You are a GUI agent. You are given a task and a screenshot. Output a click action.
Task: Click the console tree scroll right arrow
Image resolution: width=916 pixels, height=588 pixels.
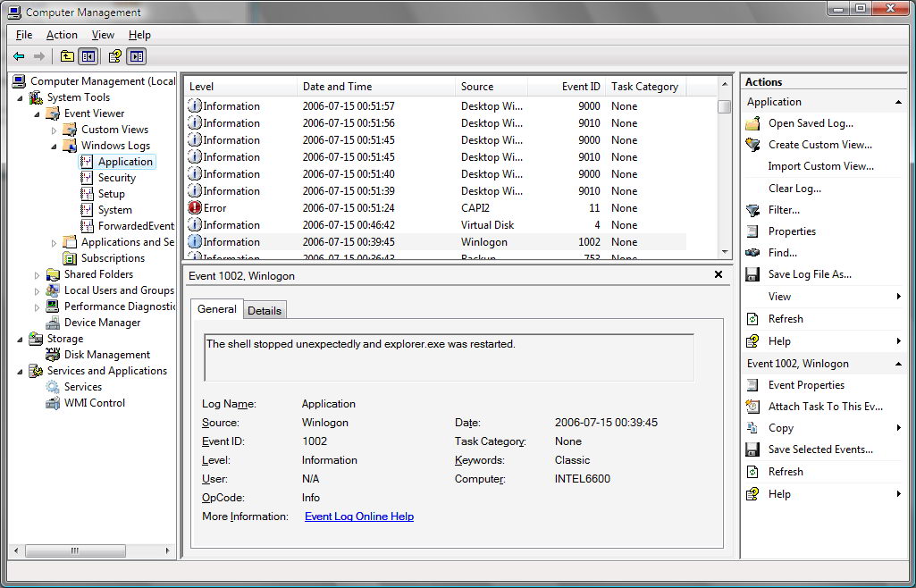[168, 550]
